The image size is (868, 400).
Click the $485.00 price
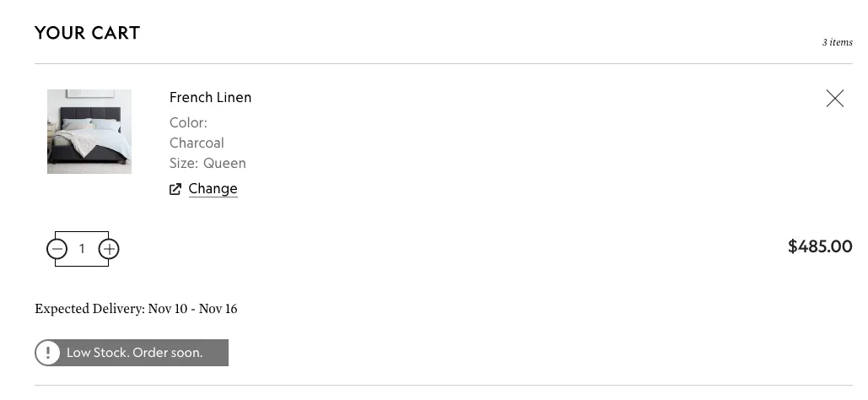point(819,246)
